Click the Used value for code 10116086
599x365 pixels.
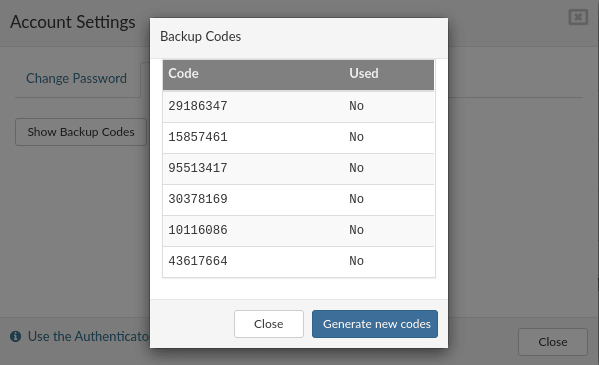356,230
